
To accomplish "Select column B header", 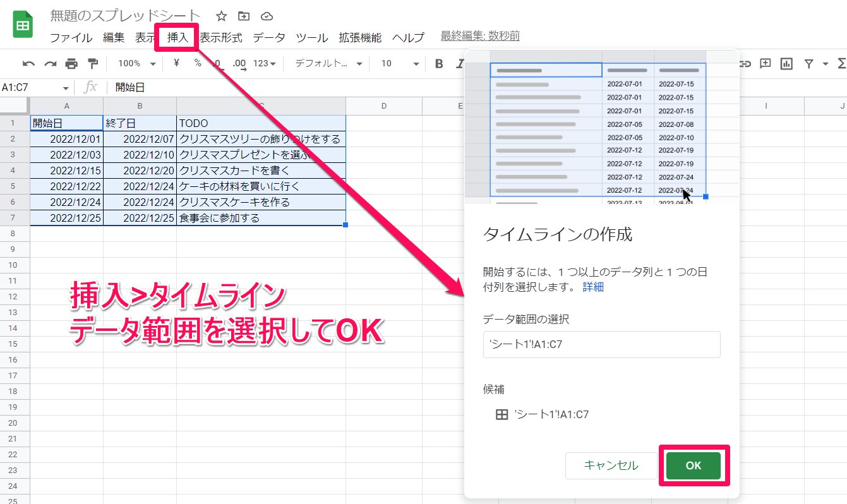I will pos(140,106).
